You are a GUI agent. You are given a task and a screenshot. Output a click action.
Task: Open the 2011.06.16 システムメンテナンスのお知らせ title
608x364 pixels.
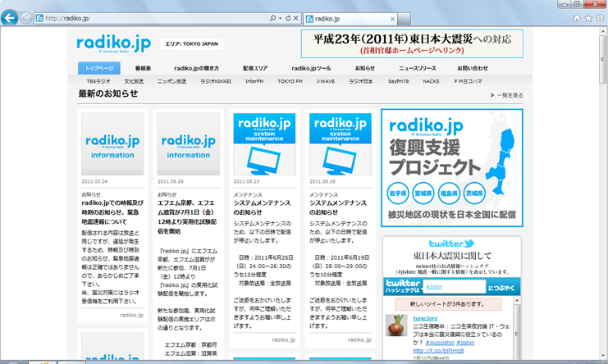tap(338, 207)
